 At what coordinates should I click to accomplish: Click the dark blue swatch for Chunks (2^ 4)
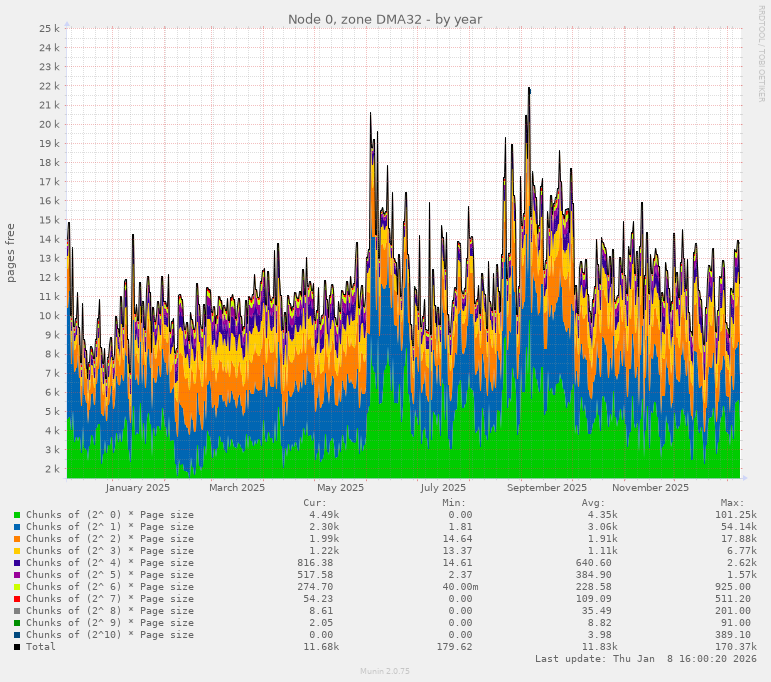pos(17,563)
